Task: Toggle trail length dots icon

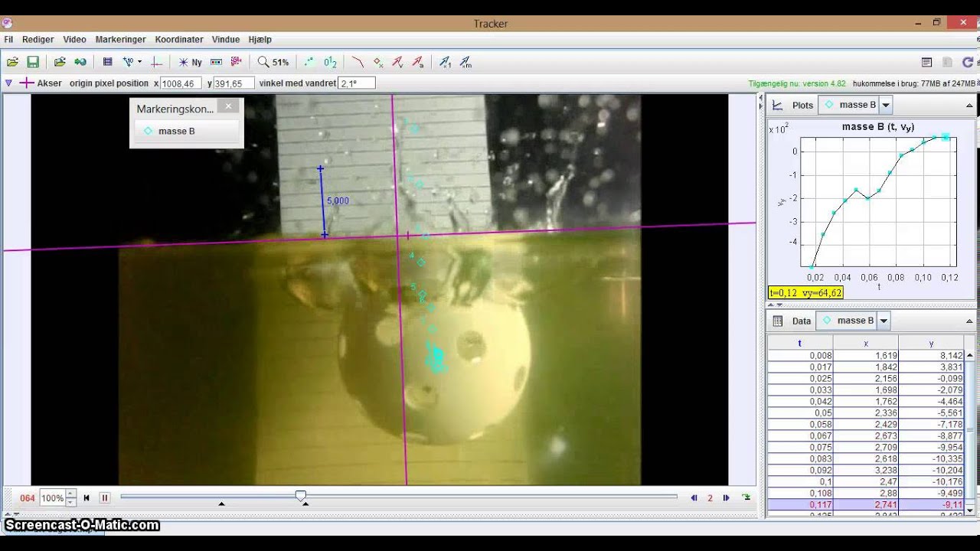Action: click(309, 62)
